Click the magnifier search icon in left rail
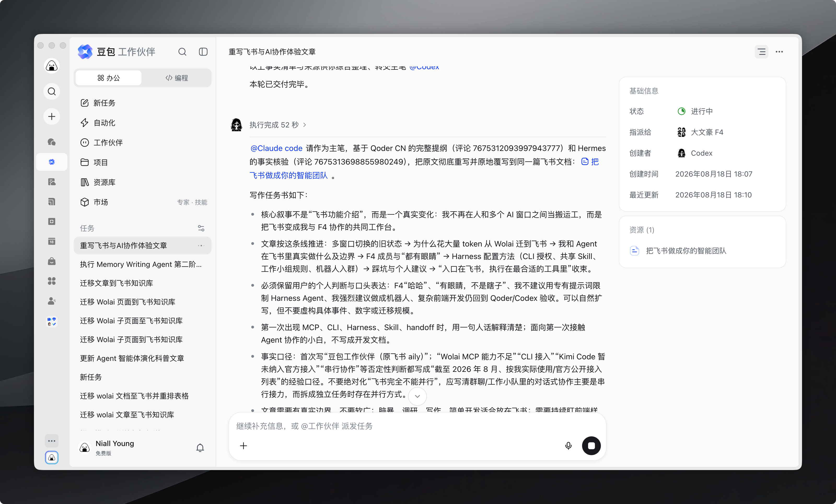Viewport: 836px width, 504px height. click(51, 91)
